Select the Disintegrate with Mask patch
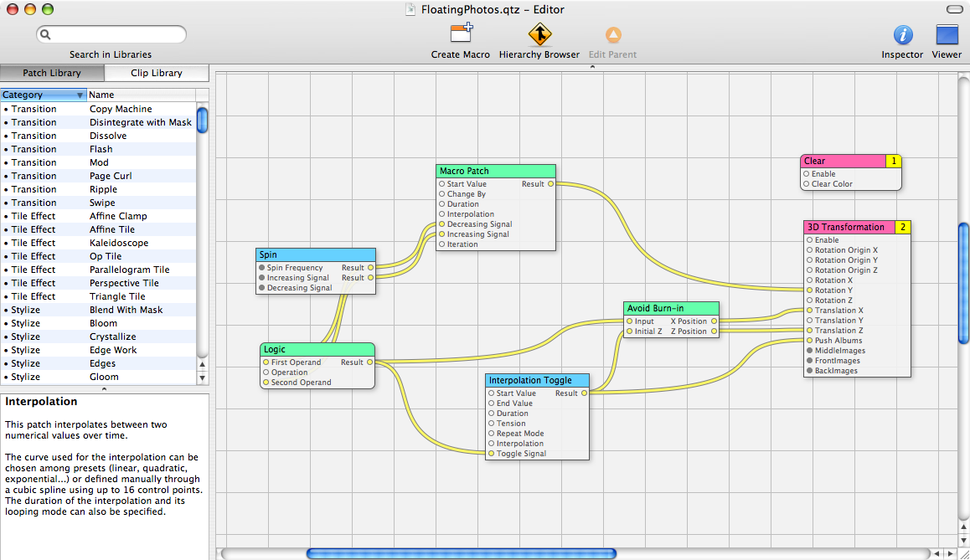 [98, 122]
